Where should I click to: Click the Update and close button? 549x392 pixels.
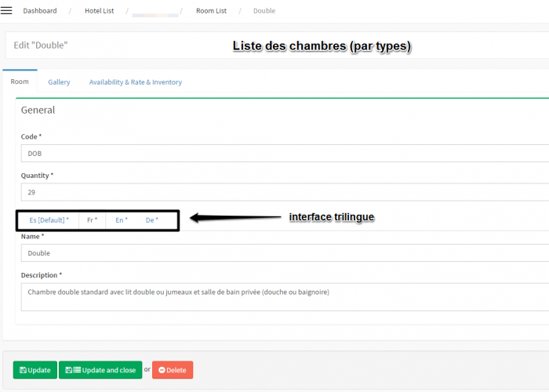click(100, 370)
